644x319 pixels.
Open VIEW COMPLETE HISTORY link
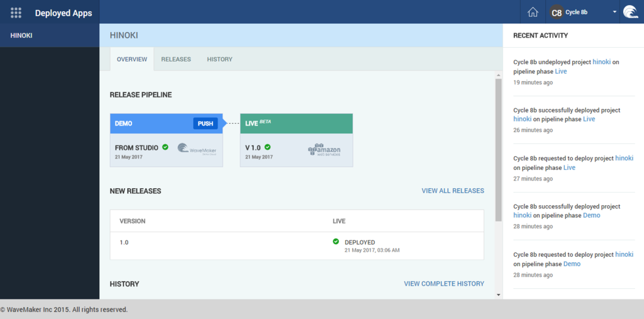pyautogui.click(x=444, y=284)
